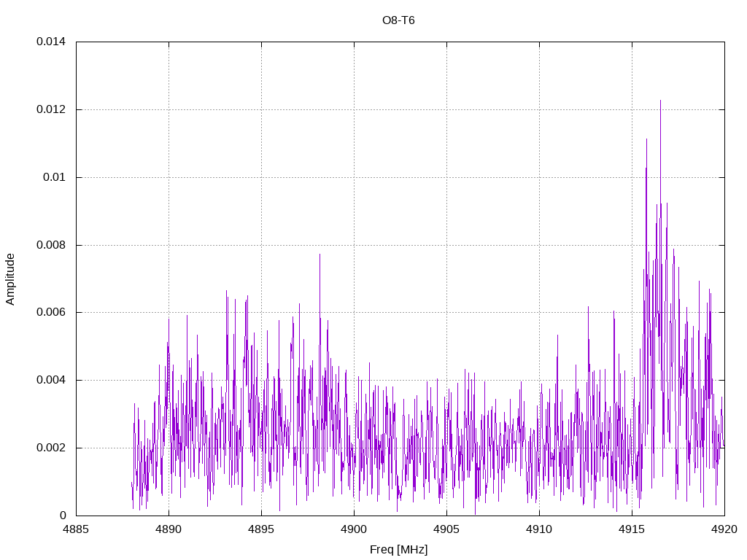Click y-axis tick label 0
747x560 pixels.
[x=63, y=516]
